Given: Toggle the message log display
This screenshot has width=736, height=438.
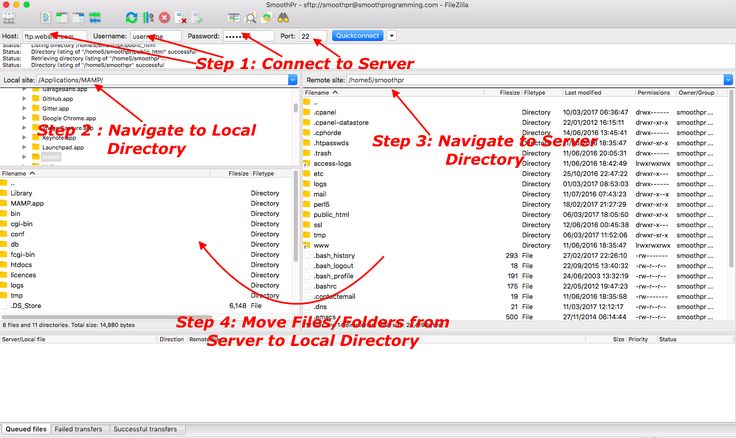Looking at the screenshot, I should (46, 18).
